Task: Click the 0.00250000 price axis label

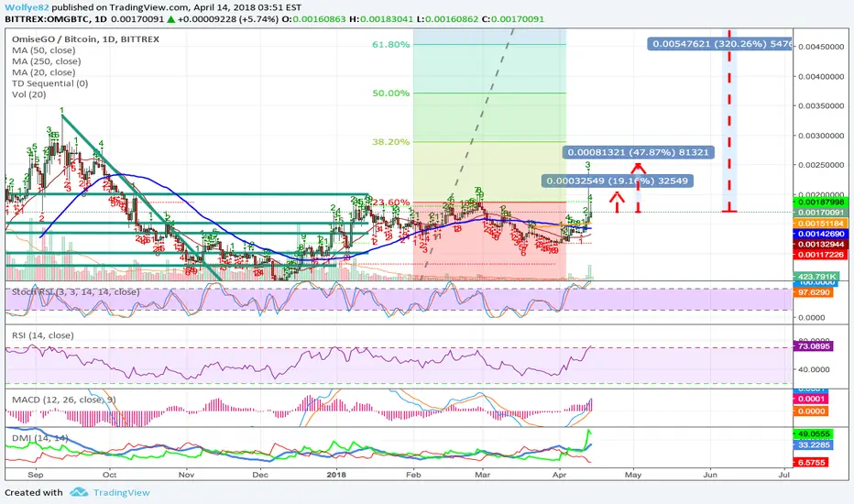Action: (821, 165)
